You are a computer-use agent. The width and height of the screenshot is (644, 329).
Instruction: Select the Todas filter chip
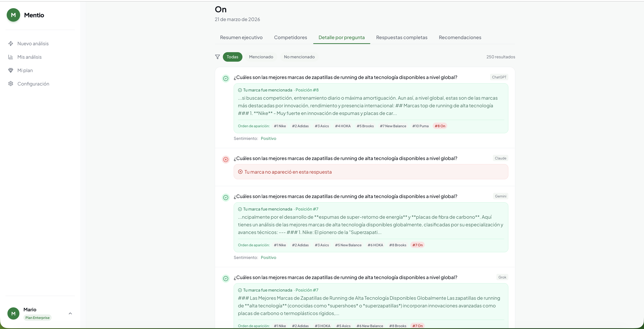(233, 57)
